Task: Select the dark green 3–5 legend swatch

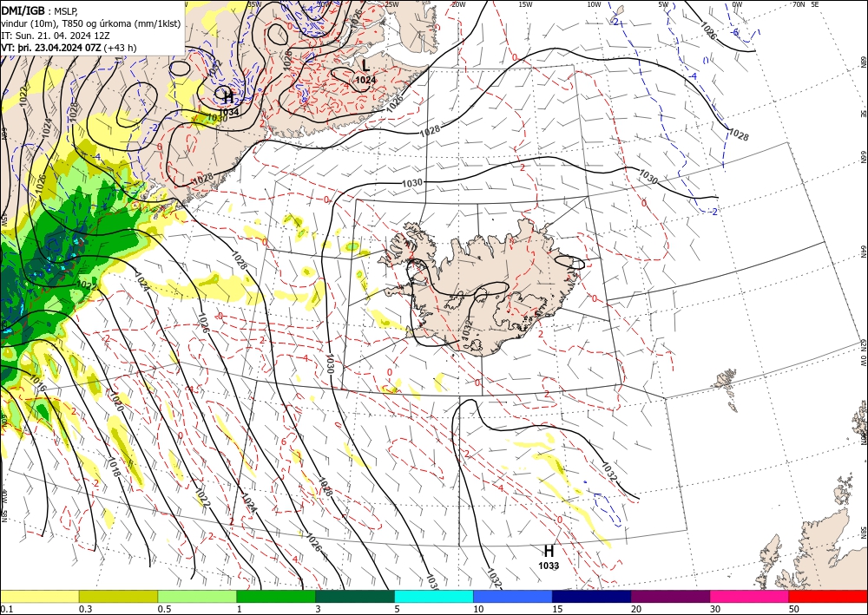Action: tap(355, 596)
